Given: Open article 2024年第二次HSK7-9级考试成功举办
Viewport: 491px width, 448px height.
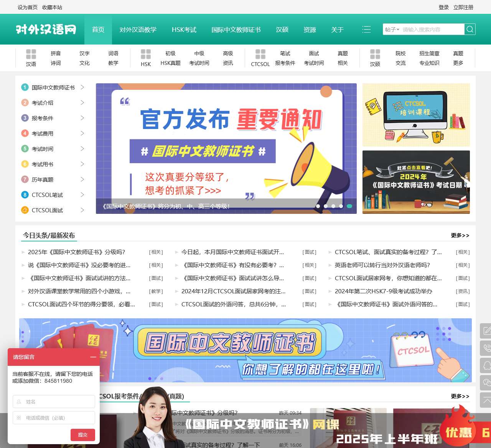Looking at the screenshot, I should (384, 291).
